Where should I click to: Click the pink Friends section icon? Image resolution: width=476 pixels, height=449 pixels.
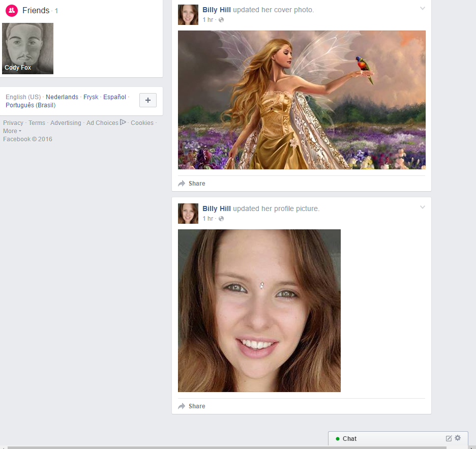[x=12, y=11]
